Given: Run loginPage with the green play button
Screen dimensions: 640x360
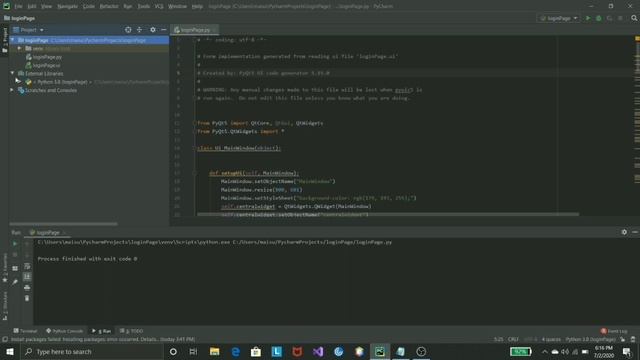Looking at the screenshot, I should point(588,18).
